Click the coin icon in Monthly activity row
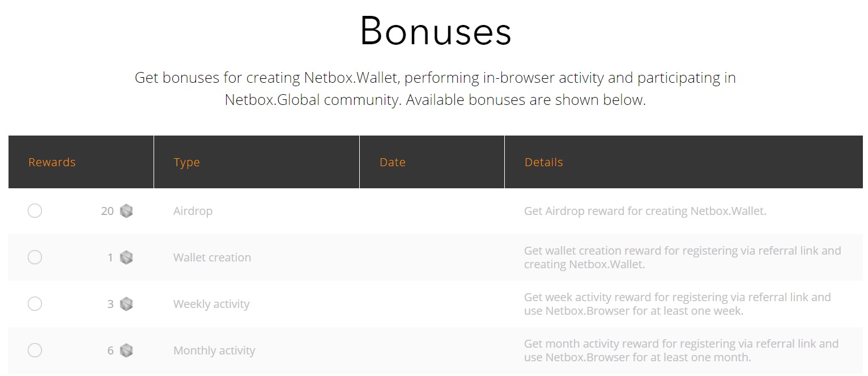The width and height of the screenshot is (868, 376). click(126, 351)
